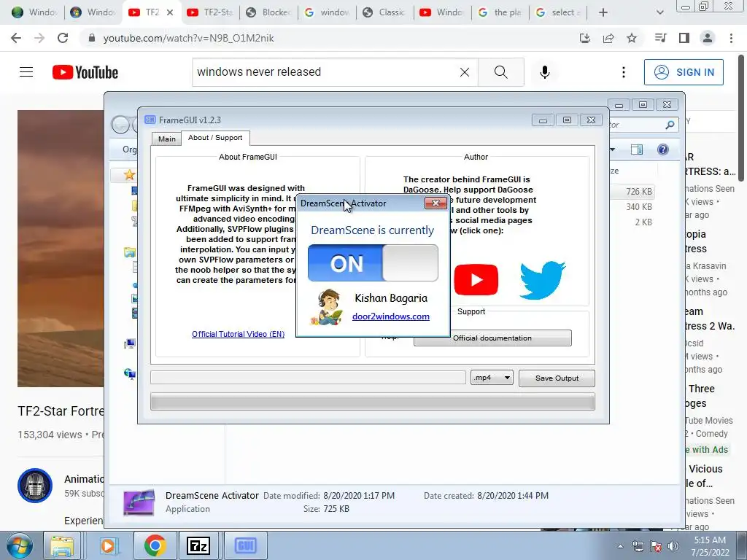Switch to the Blocked tab
Screen dimensions: 747x560
[x=268, y=12]
